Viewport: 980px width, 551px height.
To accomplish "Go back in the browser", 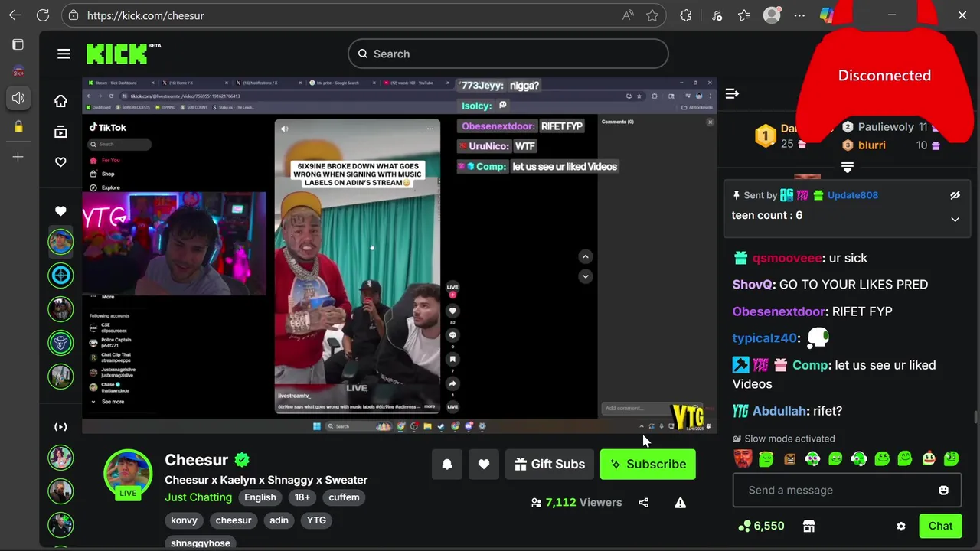I will 15,15.
